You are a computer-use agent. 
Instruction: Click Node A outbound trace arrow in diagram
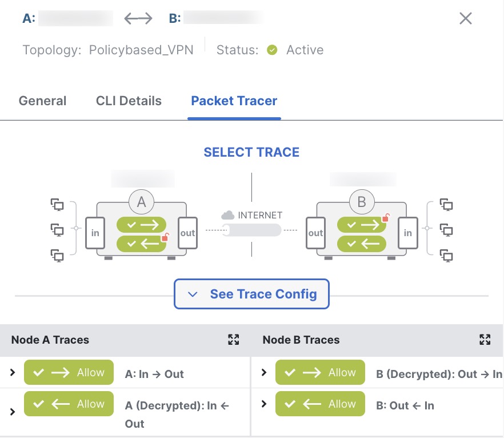tap(141, 225)
